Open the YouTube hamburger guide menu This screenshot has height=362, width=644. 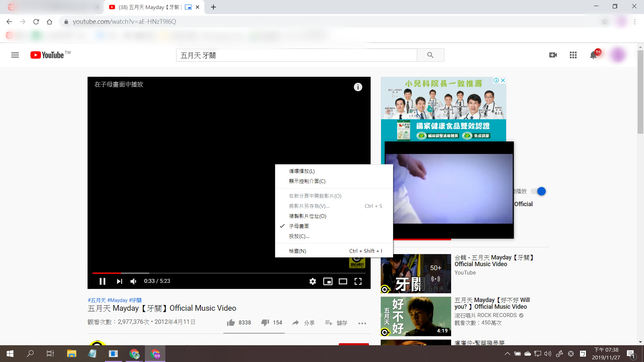tap(15, 55)
